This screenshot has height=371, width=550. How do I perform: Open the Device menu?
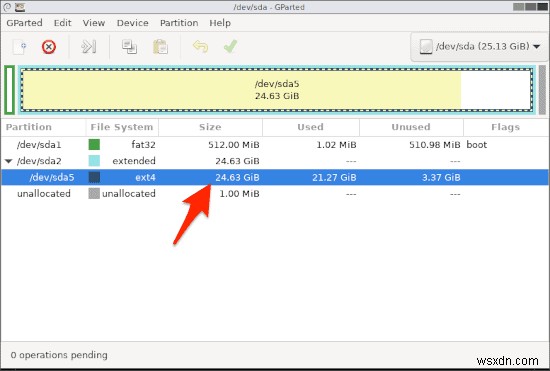click(x=132, y=23)
